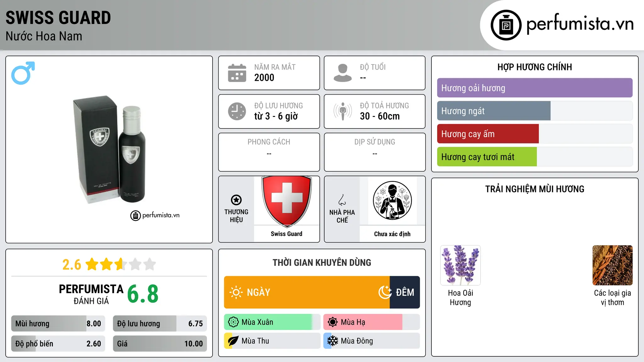The image size is (644, 362).
Task: Click the Swiss Guard perfume bottle image
Action: coord(109,150)
